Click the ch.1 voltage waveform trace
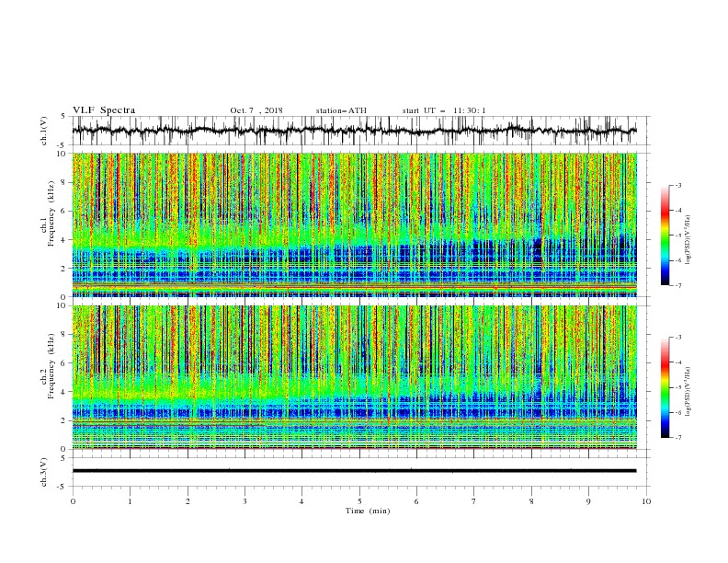Image resolution: width=728 pixels, height=563 pixels. [x=354, y=131]
